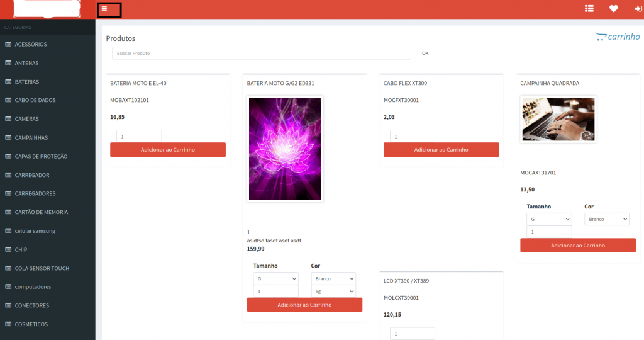Click the icon beside CAMERAS category
Image resolution: width=644 pixels, height=340 pixels.
tap(8, 119)
